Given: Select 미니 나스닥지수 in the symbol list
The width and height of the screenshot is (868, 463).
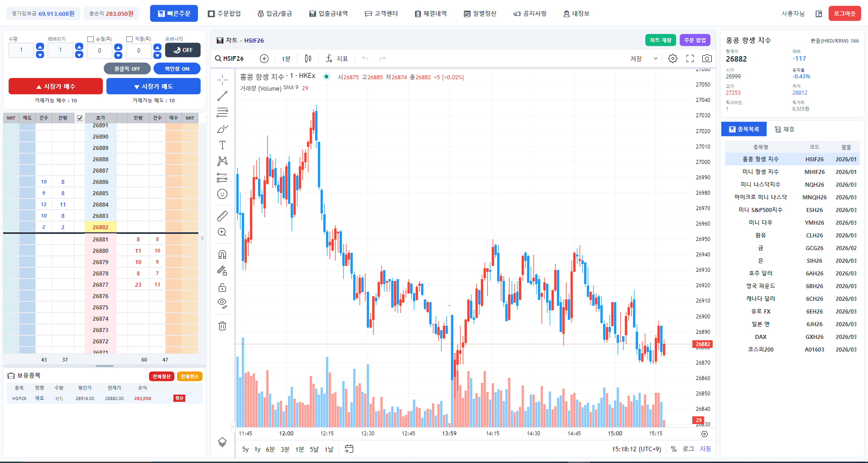Looking at the screenshot, I should pyautogui.click(x=760, y=184).
